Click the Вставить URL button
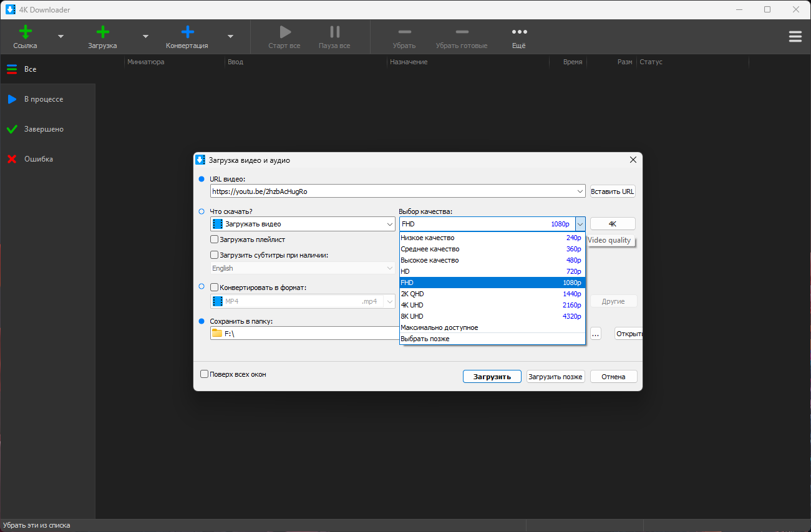The height and width of the screenshot is (532, 811). coord(613,191)
